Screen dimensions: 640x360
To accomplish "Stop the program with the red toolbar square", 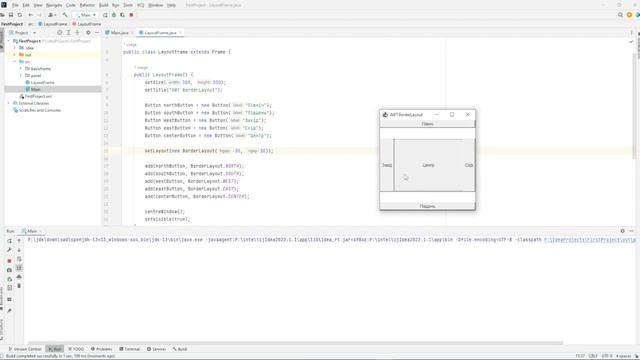I will [131, 15].
